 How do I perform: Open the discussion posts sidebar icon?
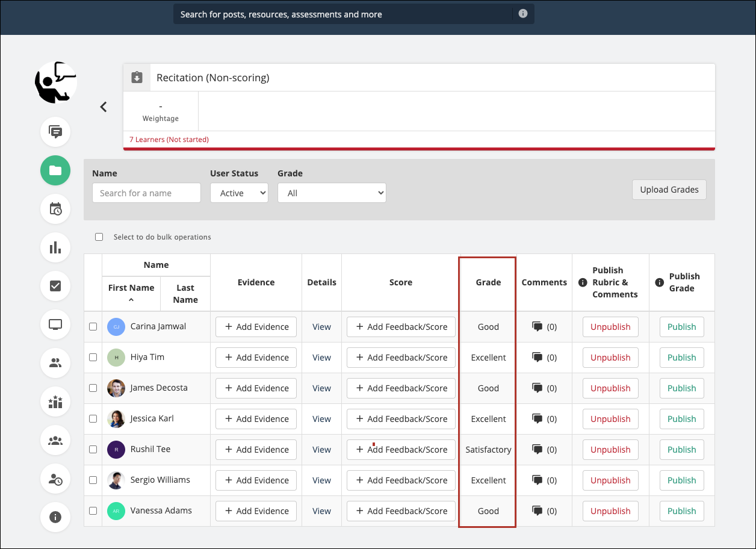click(x=55, y=132)
